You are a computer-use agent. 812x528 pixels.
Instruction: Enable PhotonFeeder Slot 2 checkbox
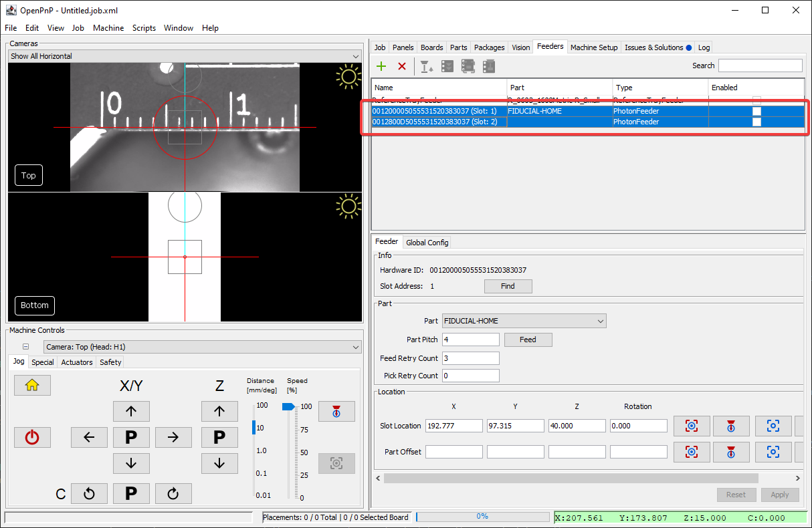(756, 122)
